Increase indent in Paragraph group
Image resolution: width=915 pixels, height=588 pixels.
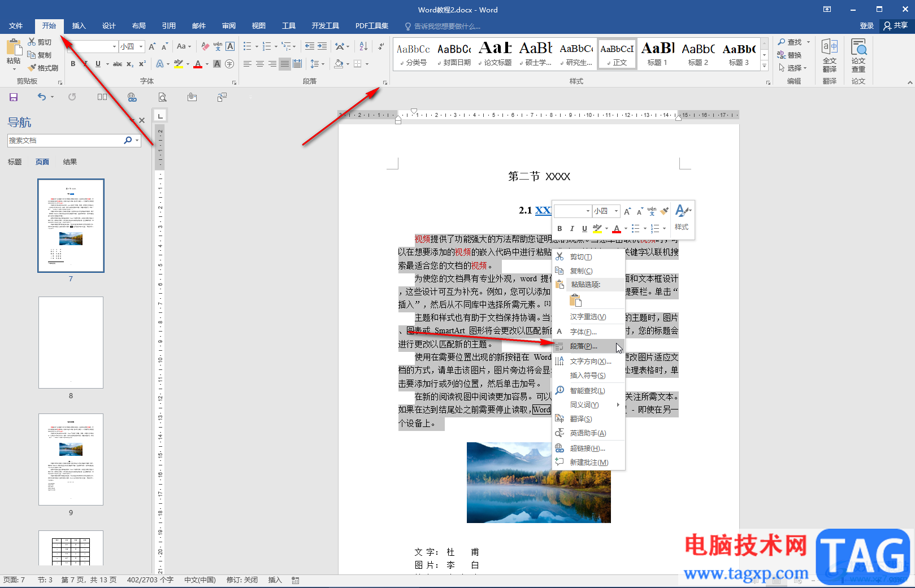point(322,46)
